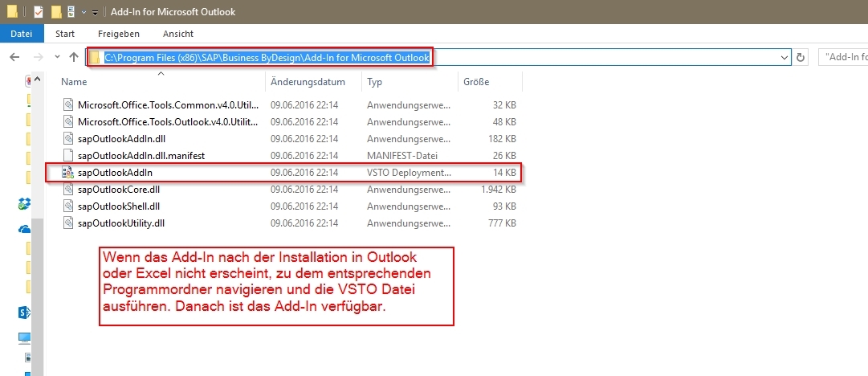Open recent locations dropdown arrow
The width and height of the screenshot is (868, 376).
pos(56,57)
